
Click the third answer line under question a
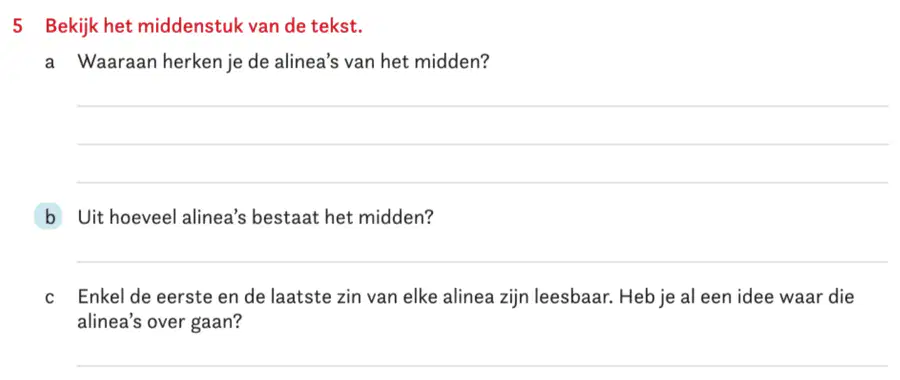point(482,183)
